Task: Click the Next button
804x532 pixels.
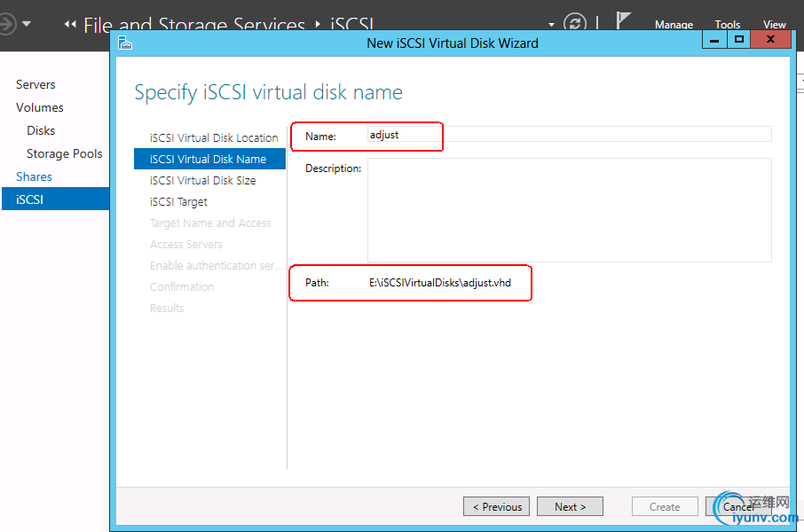Action: tap(570, 506)
